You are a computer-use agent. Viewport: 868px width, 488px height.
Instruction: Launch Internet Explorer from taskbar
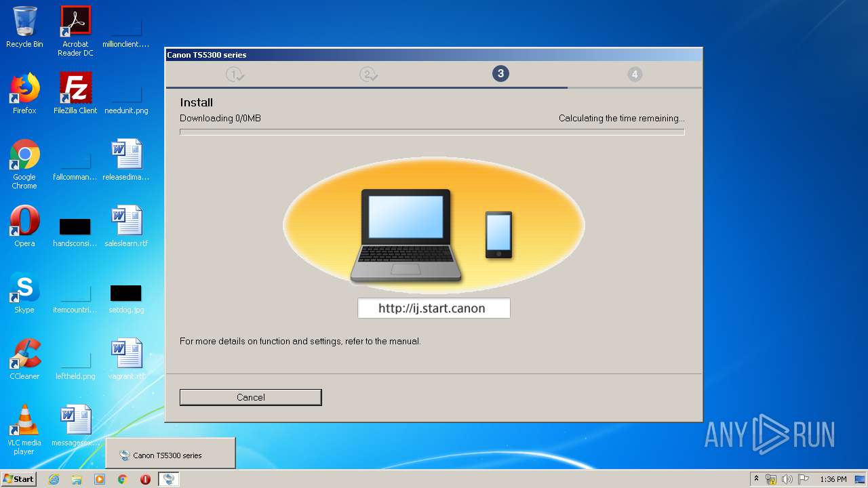coord(54,479)
